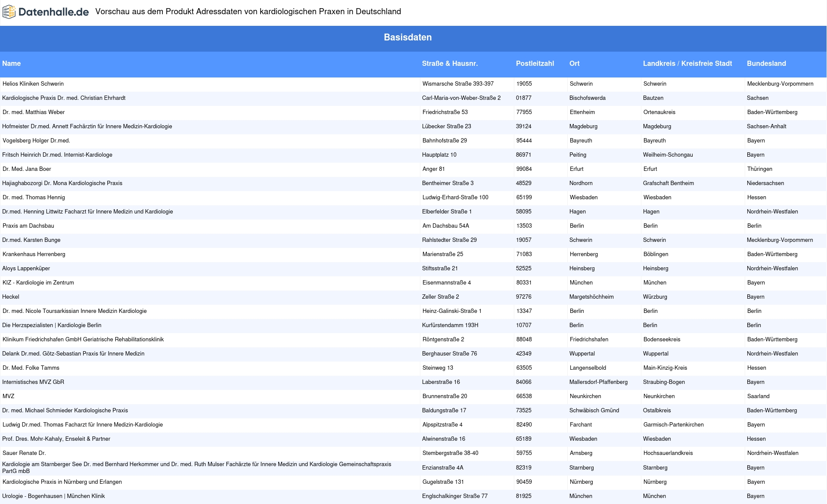Click postal code 01877
Image resolution: width=827 pixels, height=504 pixels.
(524, 98)
